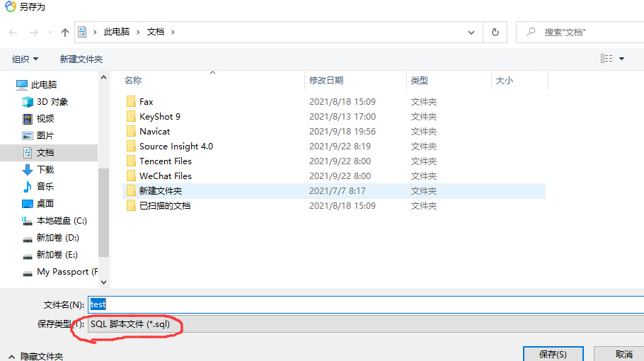Expand chevron after 此电脑 breadcrumb
This screenshot has width=644, height=361.
pos(139,32)
